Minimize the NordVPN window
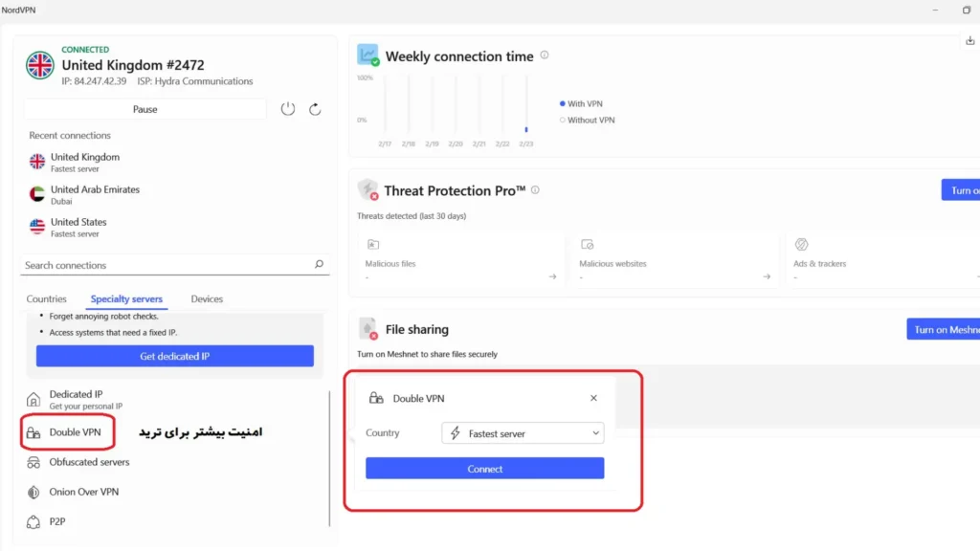The image size is (980, 551). point(936,10)
